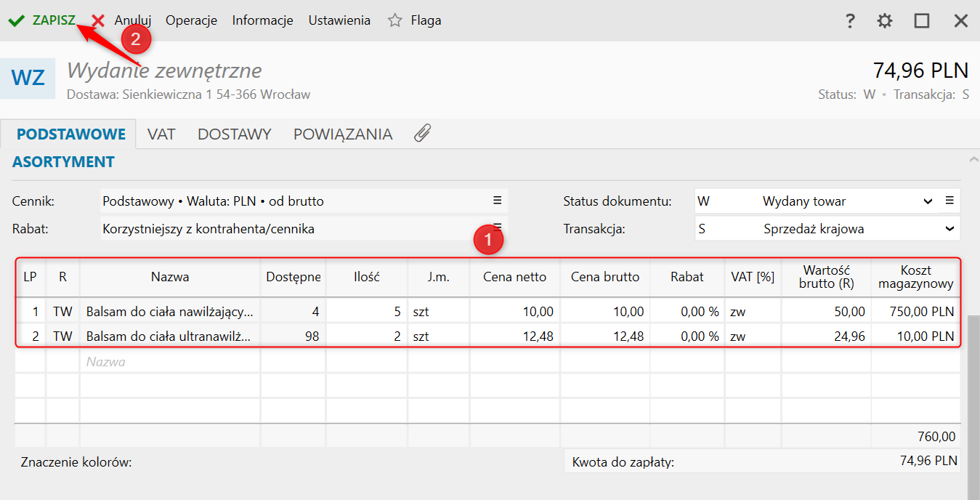Switch to the VAT tab
Screen dimensions: 980x500
[161, 134]
